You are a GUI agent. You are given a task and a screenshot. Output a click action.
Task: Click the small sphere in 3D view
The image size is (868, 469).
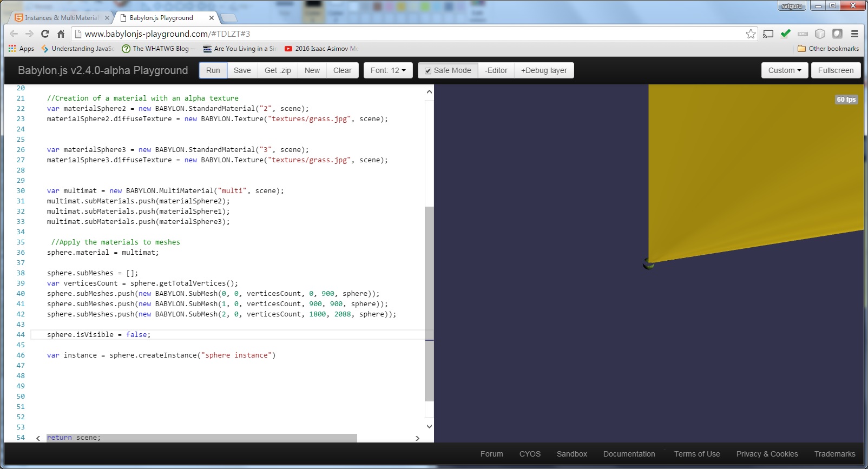tap(648, 264)
